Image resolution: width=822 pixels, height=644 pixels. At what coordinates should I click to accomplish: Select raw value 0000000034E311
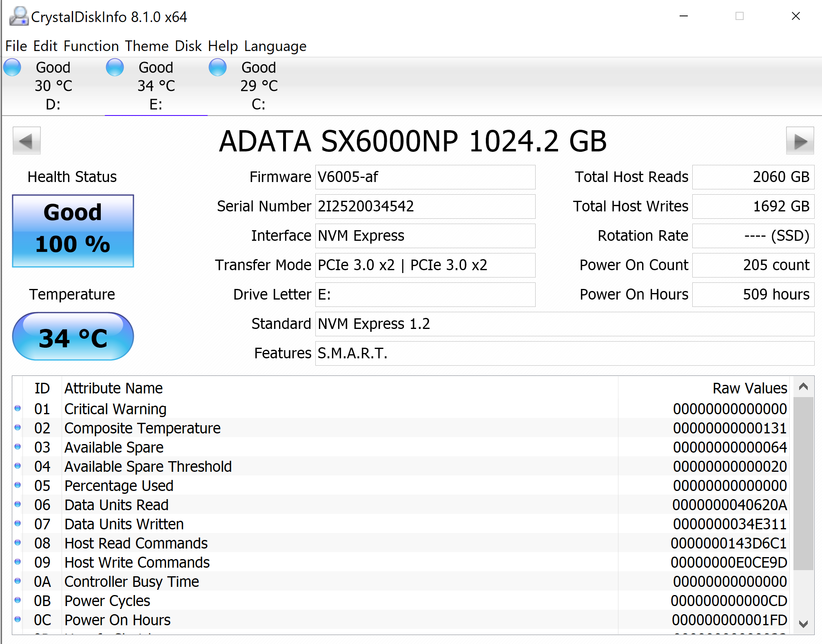coord(729,524)
